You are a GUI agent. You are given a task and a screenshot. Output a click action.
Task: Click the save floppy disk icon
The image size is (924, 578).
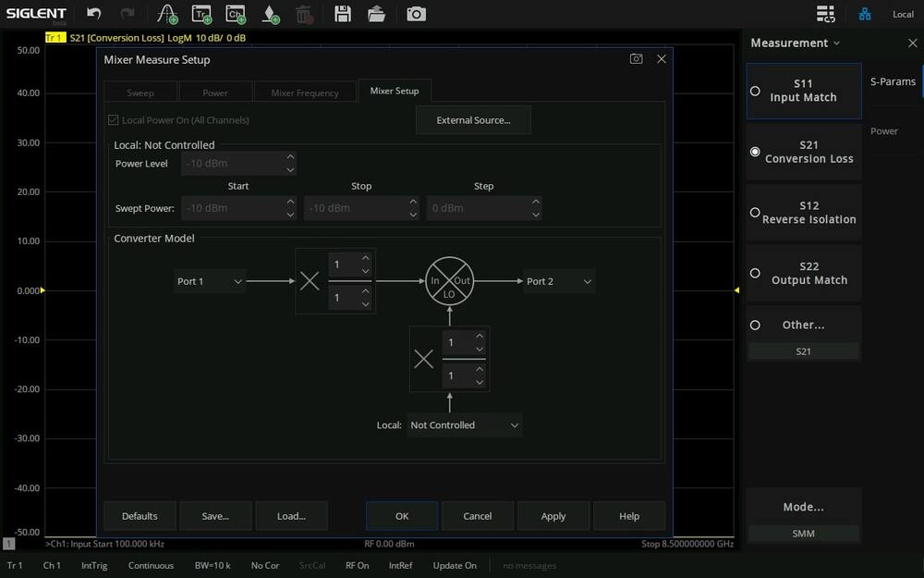pyautogui.click(x=343, y=14)
